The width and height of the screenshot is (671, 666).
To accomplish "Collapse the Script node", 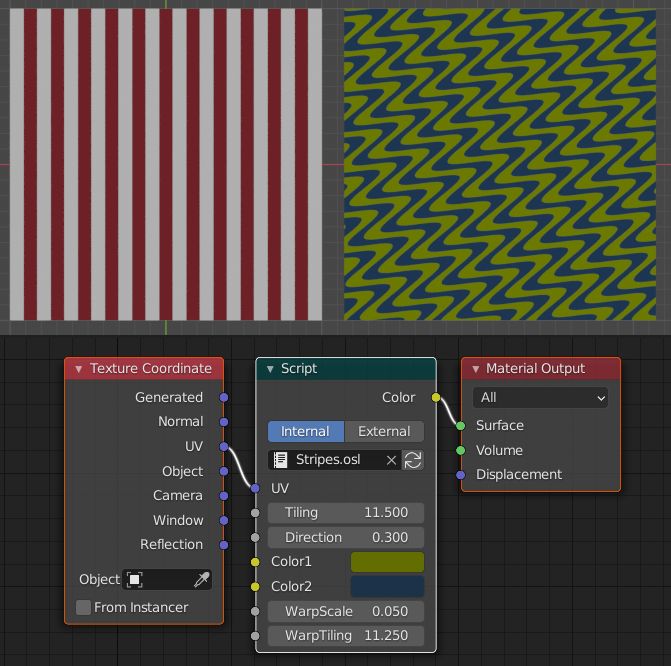I will tap(270, 369).
